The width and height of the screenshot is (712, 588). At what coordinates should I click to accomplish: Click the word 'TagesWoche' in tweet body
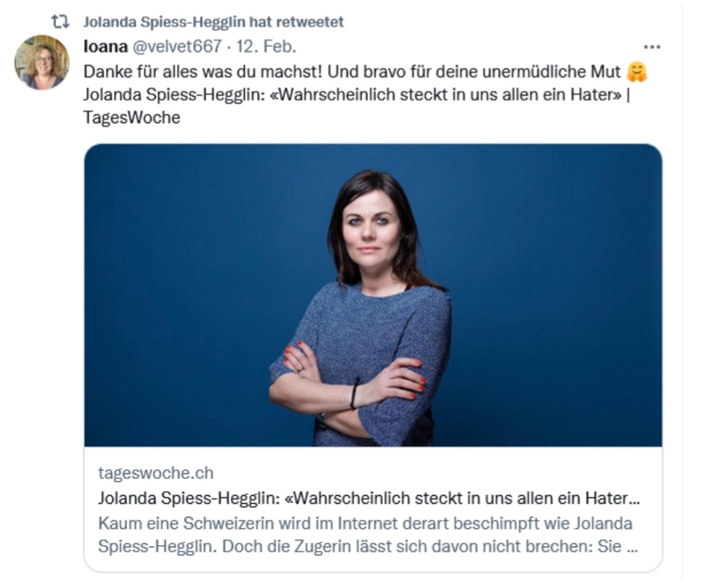pos(132,118)
